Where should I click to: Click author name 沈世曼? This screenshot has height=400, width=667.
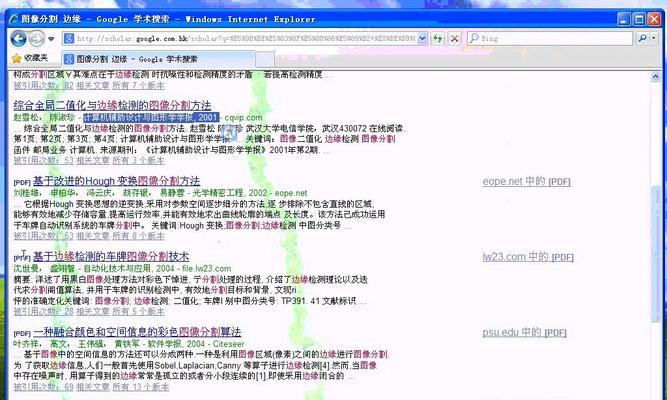coord(26,268)
